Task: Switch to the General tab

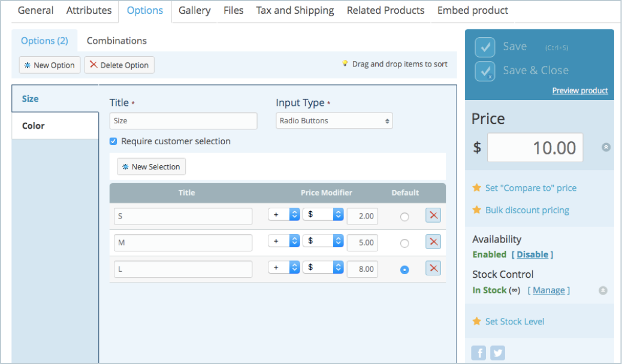Action: 36,10
